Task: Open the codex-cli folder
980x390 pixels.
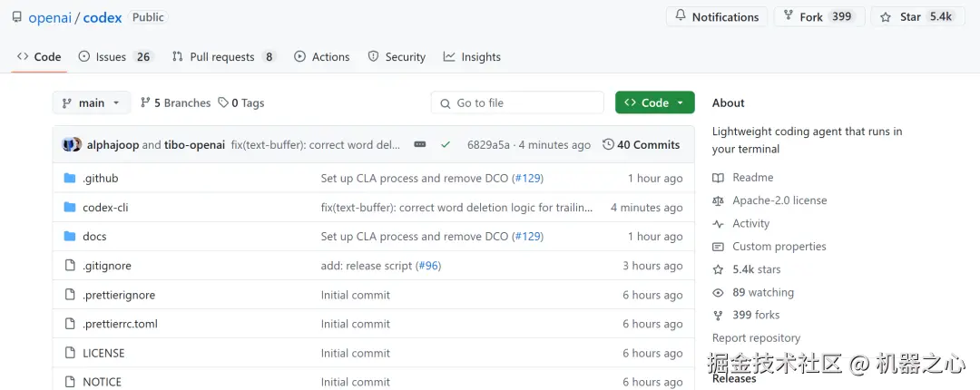Action: click(x=105, y=208)
